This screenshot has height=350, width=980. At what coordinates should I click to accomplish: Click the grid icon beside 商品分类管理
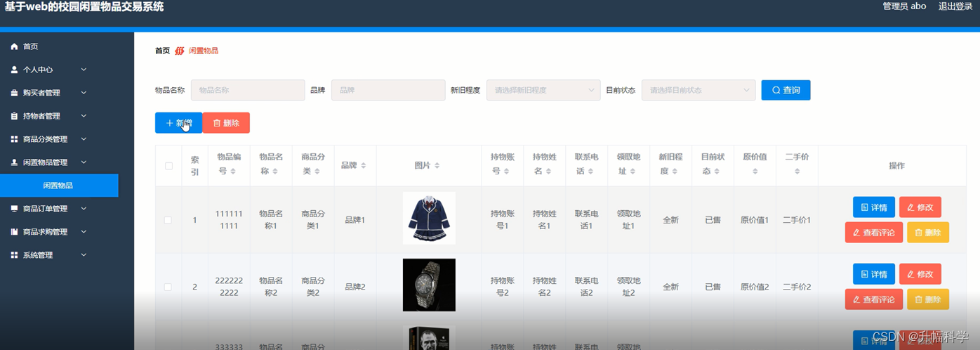point(14,139)
